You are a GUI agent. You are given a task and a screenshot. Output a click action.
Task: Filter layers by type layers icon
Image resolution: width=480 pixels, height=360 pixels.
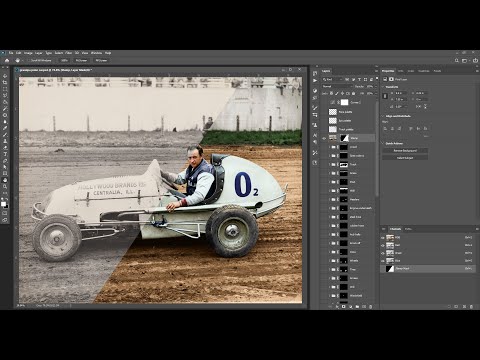point(359,80)
